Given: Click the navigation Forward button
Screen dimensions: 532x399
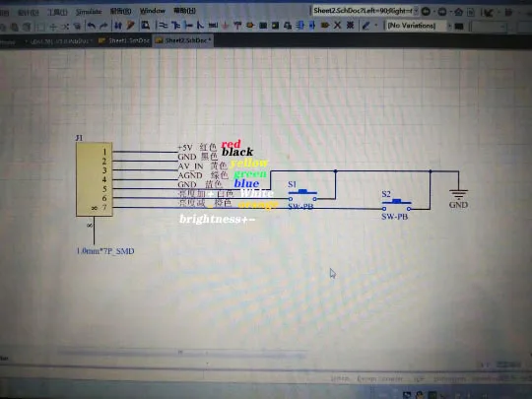Looking at the screenshot, I should [x=442, y=12].
